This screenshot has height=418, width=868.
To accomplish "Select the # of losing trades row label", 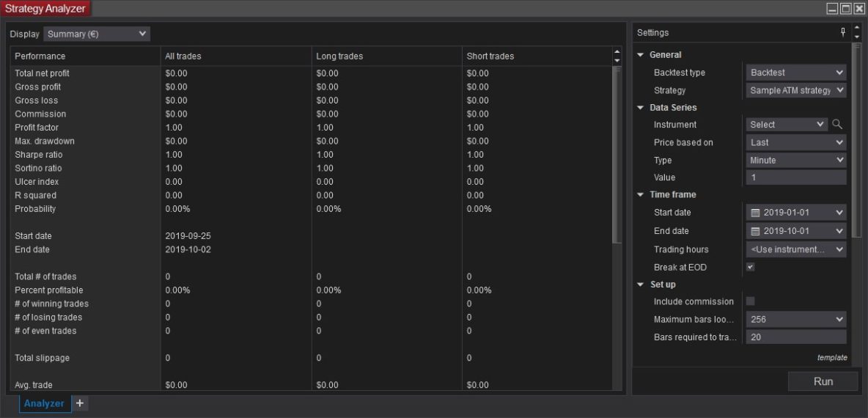I will pos(48,318).
